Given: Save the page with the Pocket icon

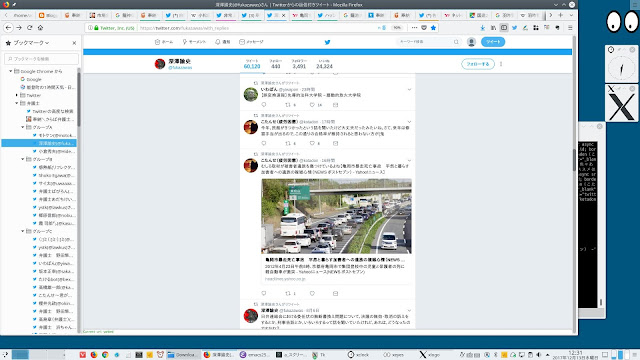Looking at the screenshot, I should click(x=424, y=28).
